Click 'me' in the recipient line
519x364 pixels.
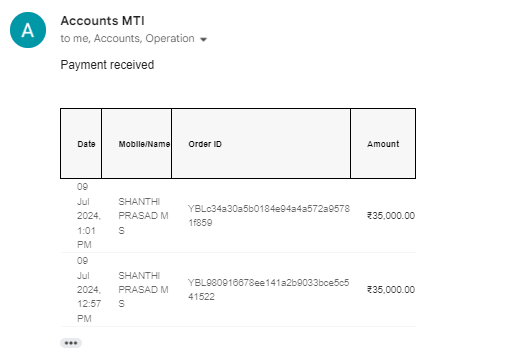point(81,38)
